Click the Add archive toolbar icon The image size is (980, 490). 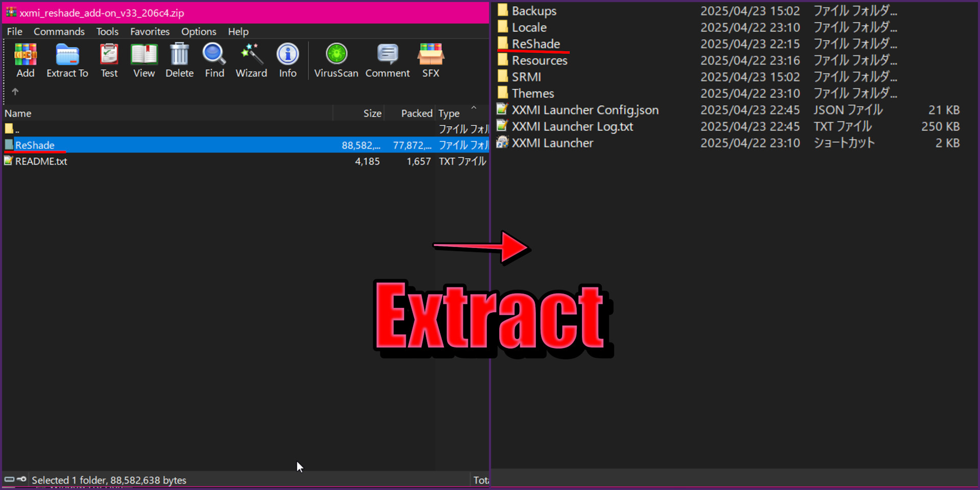click(25, 60)
